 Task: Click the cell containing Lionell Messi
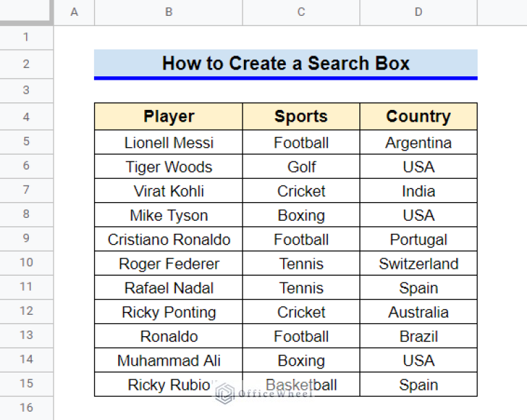[168, 143]
